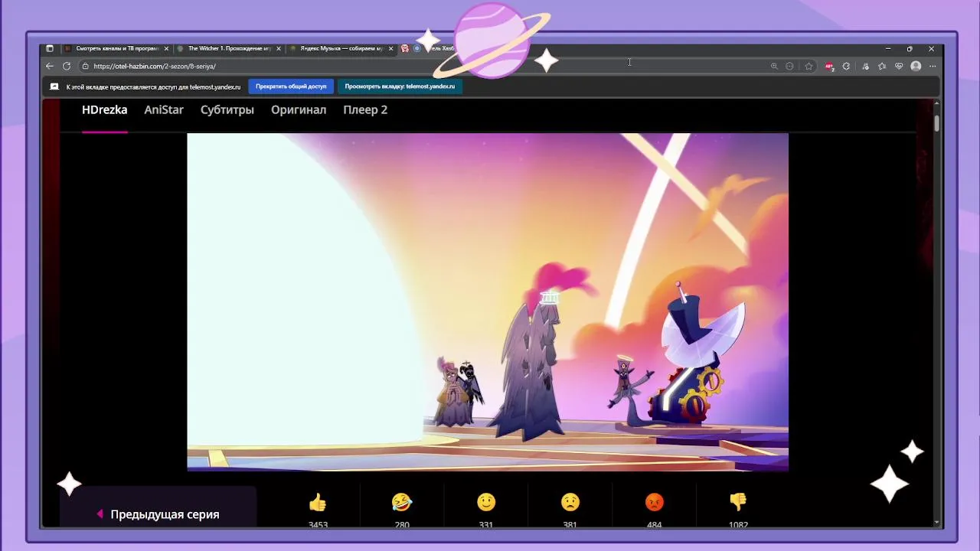Open the browser settings ellipsis menu
The image size is (980, 551).
point(933,67)
